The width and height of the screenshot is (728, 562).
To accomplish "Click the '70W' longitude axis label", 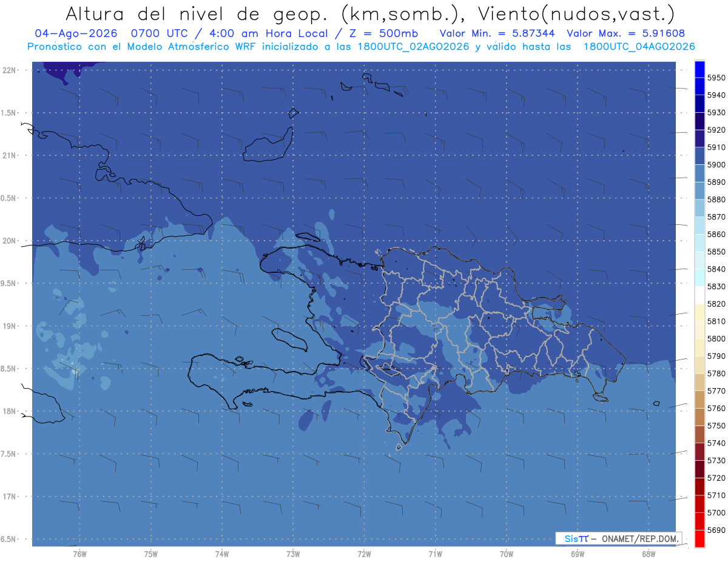I will tap(507, 554).
